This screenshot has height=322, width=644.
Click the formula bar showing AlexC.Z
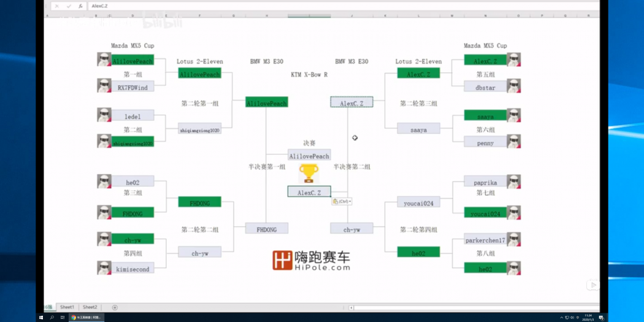pos(343,6)
